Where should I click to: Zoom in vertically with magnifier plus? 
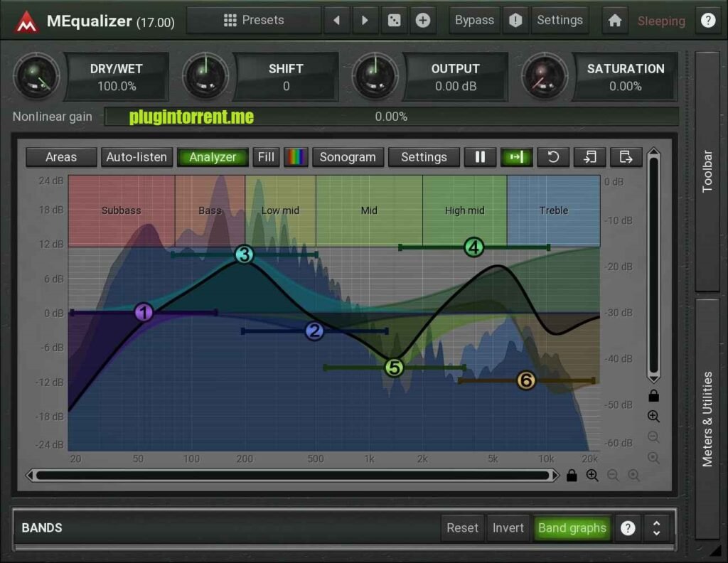point(654,417)
